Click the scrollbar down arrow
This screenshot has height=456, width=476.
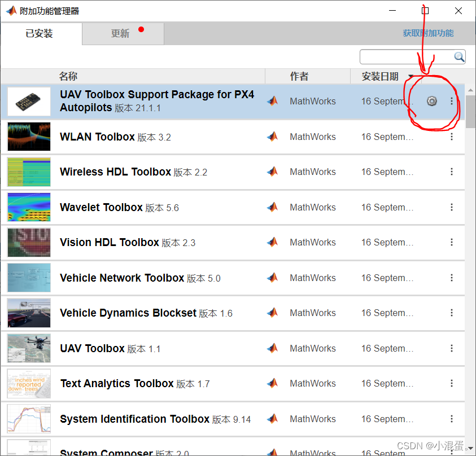coord(470,448)
